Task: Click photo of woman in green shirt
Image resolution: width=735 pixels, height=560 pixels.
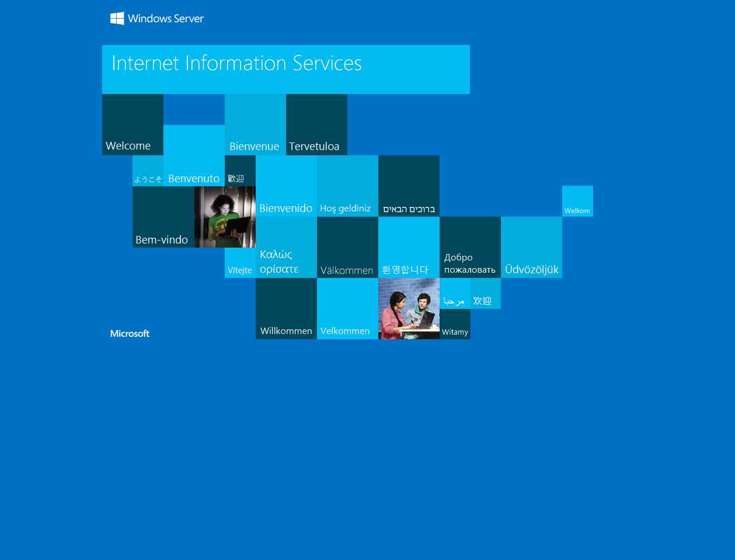Action: pyautogui.click(x=225, y=217)
